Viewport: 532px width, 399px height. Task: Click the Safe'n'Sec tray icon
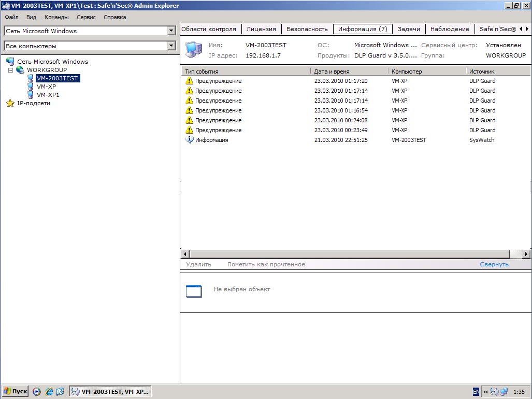pos(494,392)
